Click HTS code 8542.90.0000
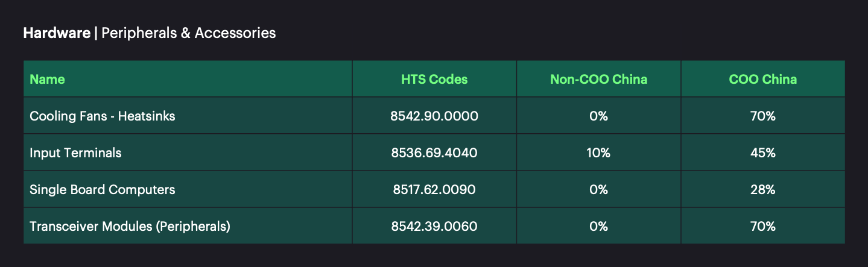The width and height of the screenshot is (868, 267). click(x=434, y=116)
